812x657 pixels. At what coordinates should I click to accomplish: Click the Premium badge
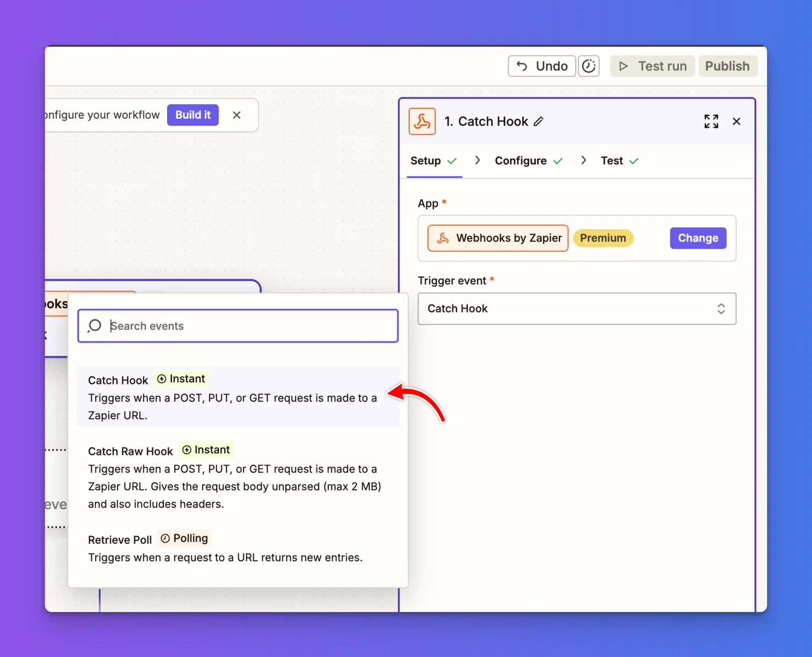pos(603,238)
